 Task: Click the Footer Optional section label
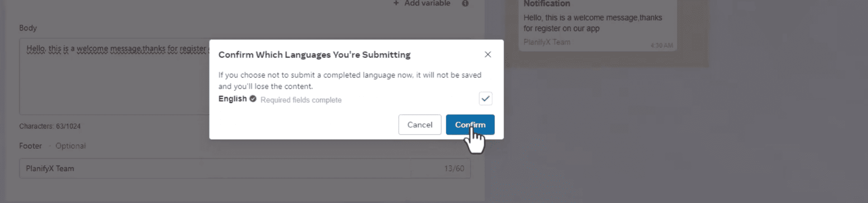tap(52, 146)
